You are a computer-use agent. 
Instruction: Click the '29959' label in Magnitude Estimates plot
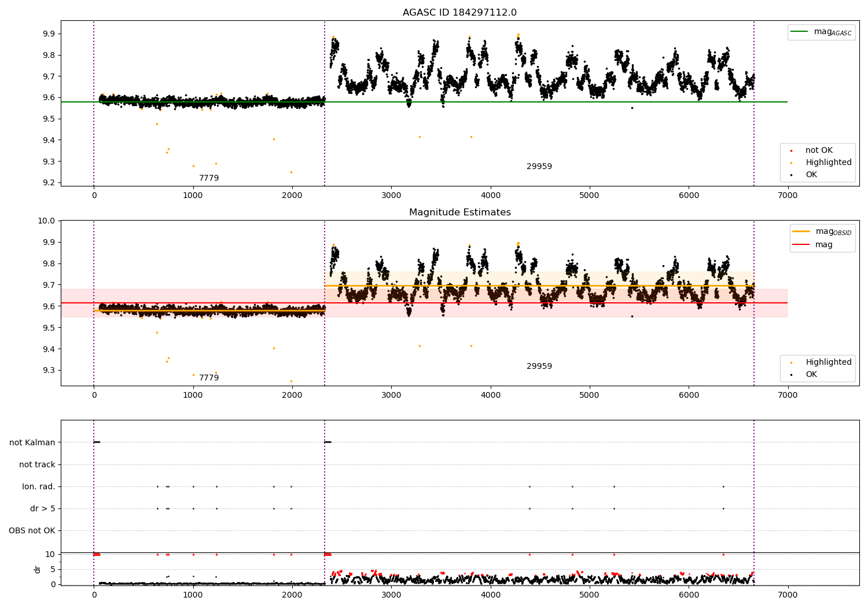coord(539,367)
